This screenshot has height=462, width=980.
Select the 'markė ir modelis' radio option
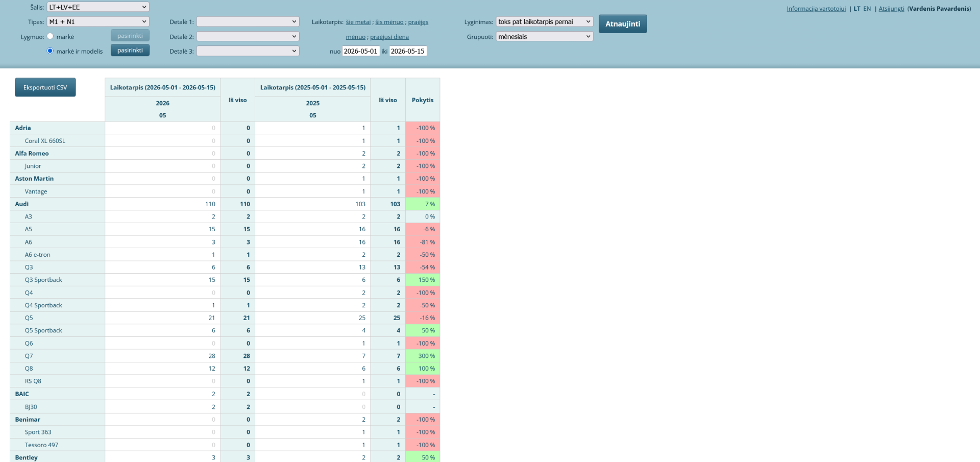50,51
